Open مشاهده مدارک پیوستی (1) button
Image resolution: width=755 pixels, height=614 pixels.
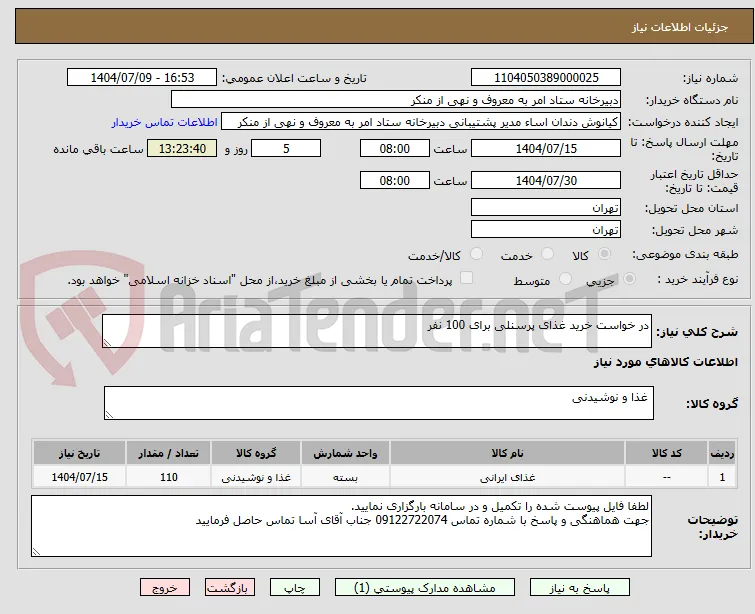click(425, 588)
